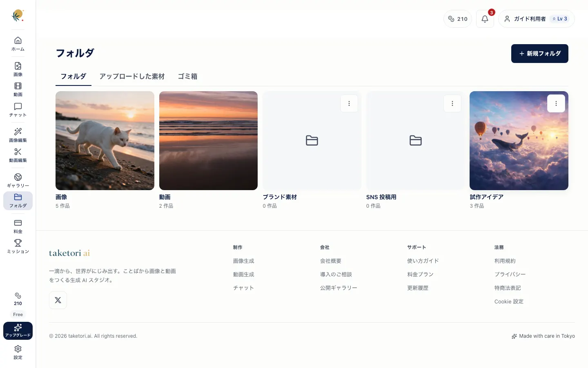Viewport: 588px width, 368px height.
Task: Click the X social media icon
Action: click(58, 300)
